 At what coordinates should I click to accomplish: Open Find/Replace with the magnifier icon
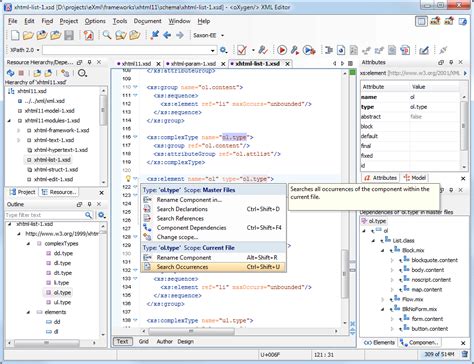(x=107, y=35)
